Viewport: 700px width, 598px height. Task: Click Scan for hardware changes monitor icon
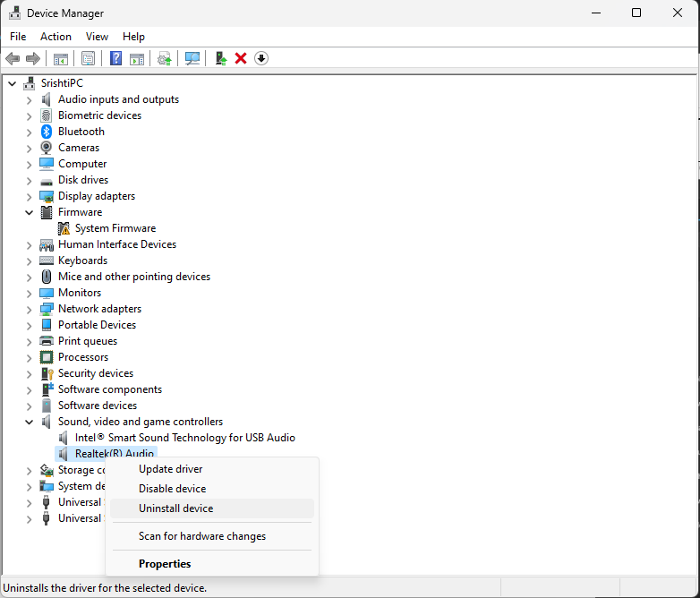(x=192, y=58)
